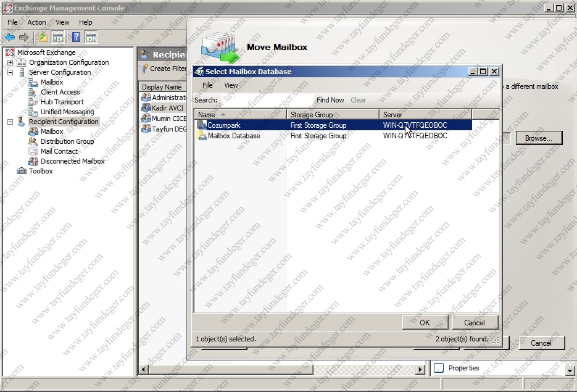577x392 pixels.
Task: Collapse the Server Configuration node
Action: coord(10,72)
